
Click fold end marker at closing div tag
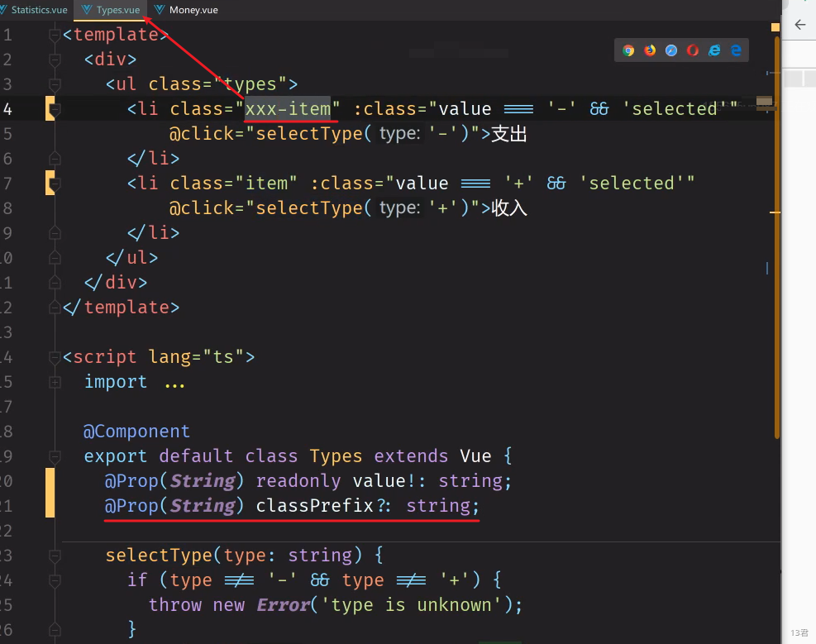(x=55, y=283)
